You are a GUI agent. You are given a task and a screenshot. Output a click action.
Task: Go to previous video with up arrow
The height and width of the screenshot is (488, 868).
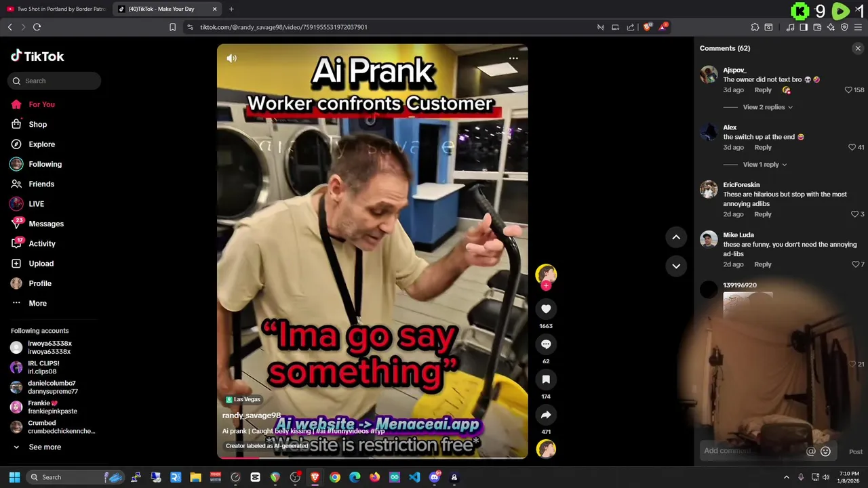pyautogui.click(x=676, y=237)
